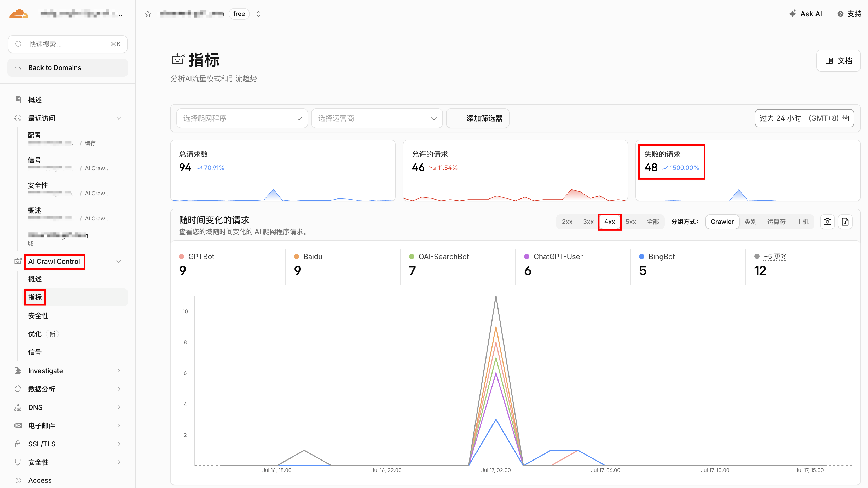The height and width of the screenshot is (488, 868).
Task: Click the 允许的请求 metric label
Action: click(430, 154)
